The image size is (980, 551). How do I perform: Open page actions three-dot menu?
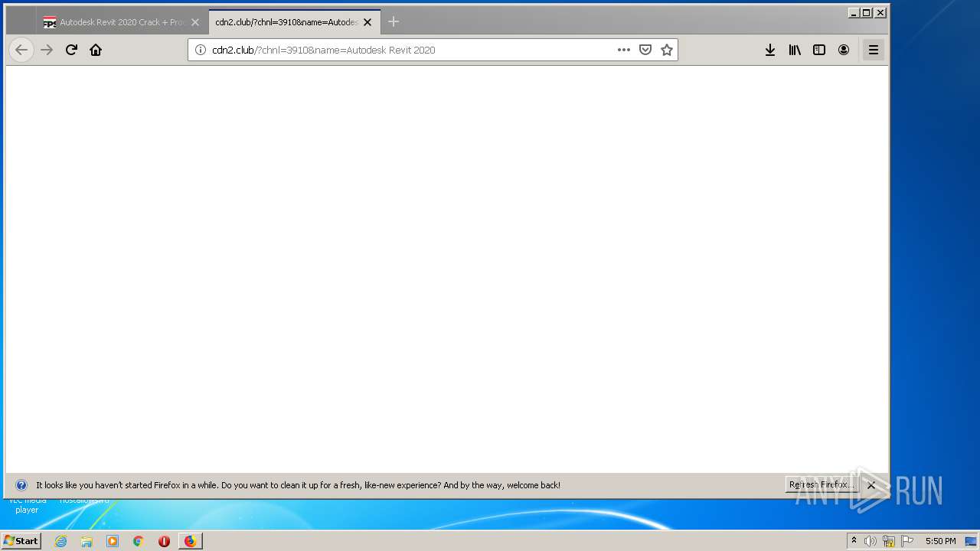click(624, 50)
